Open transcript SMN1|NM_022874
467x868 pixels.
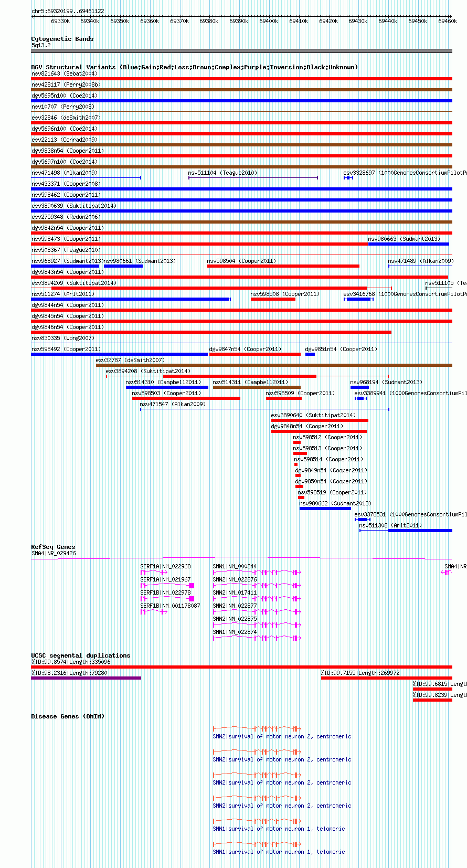[x=235, y=632]
